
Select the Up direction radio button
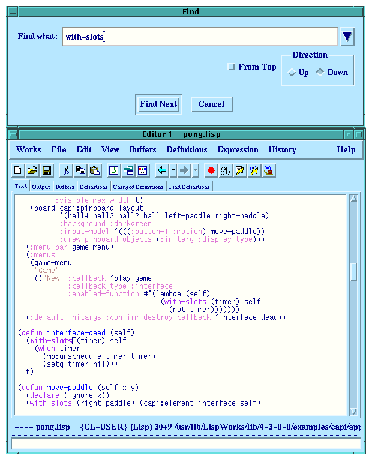(x=292, y=72)
